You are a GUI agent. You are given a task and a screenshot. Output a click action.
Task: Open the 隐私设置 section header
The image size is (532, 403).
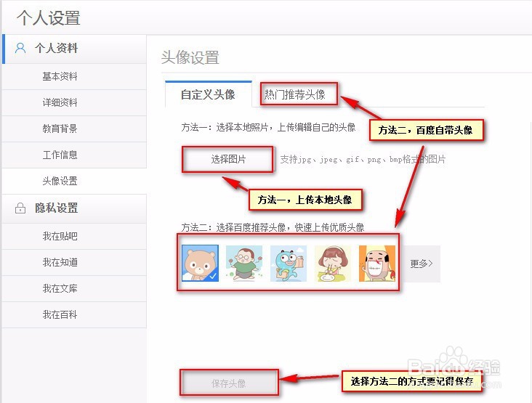(x=74, y=208)
